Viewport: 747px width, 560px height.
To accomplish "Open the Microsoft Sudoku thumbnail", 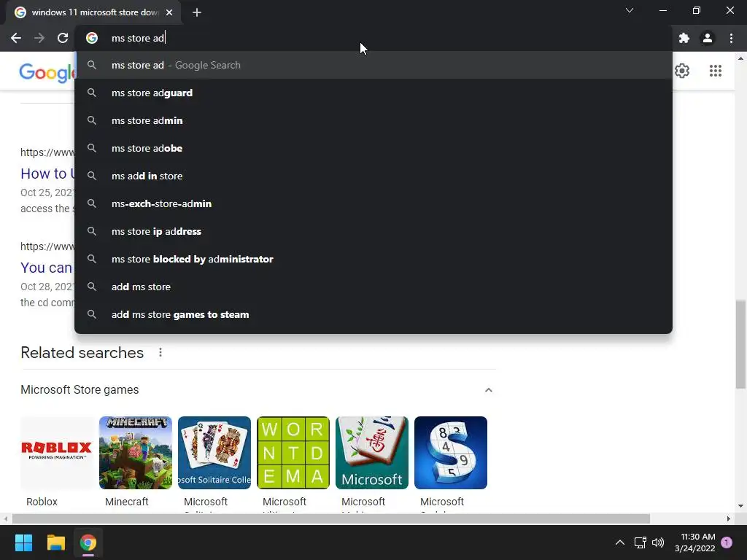I will click(x=451, y=453).
